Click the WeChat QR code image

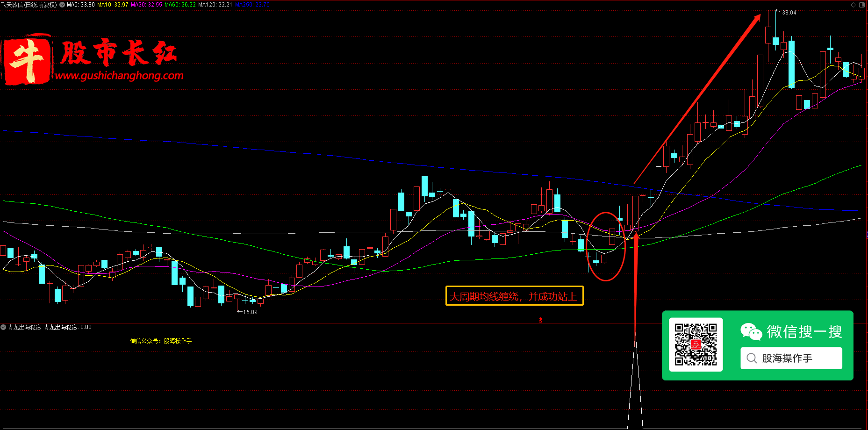click(x=696, y=345)
